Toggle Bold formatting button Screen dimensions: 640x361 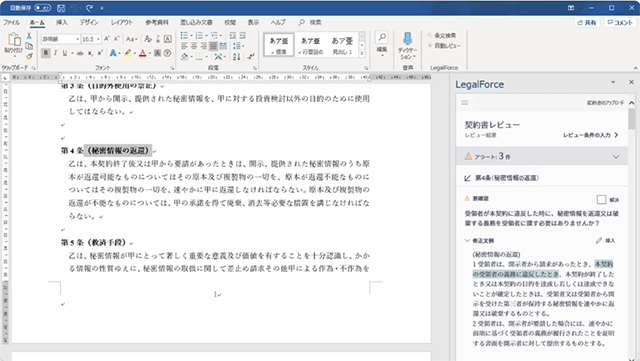point(46,53)
